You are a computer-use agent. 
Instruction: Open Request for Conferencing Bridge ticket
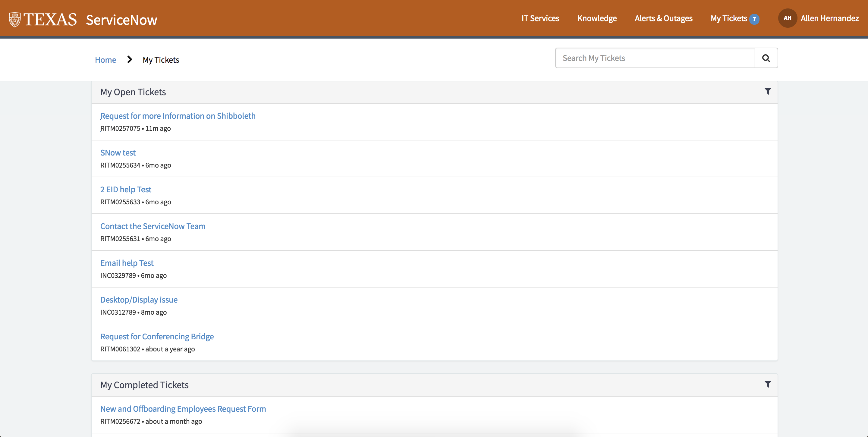click(157, 336)
